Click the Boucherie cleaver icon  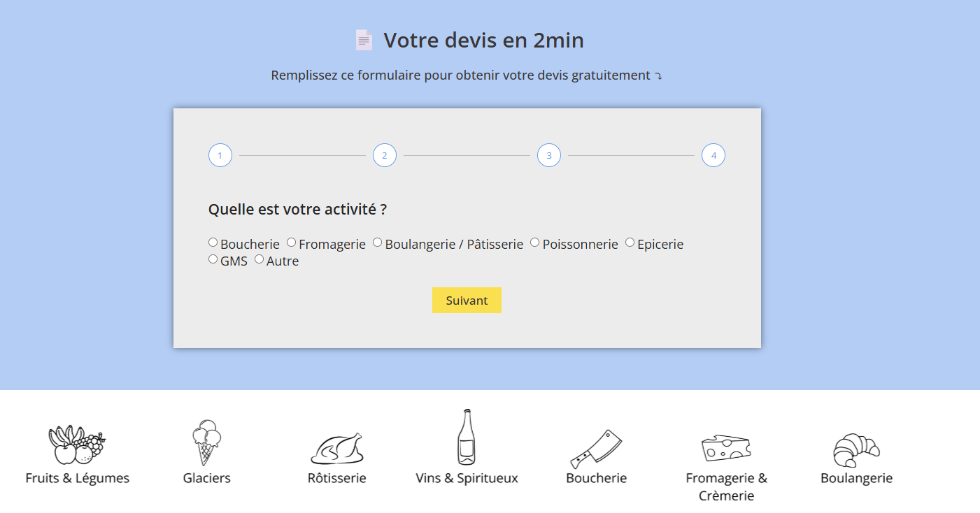596,449
